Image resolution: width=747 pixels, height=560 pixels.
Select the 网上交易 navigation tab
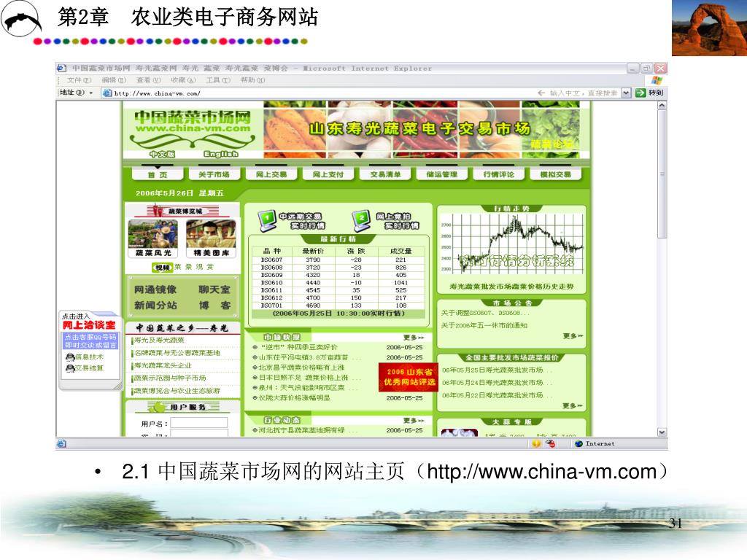point(271,175)
